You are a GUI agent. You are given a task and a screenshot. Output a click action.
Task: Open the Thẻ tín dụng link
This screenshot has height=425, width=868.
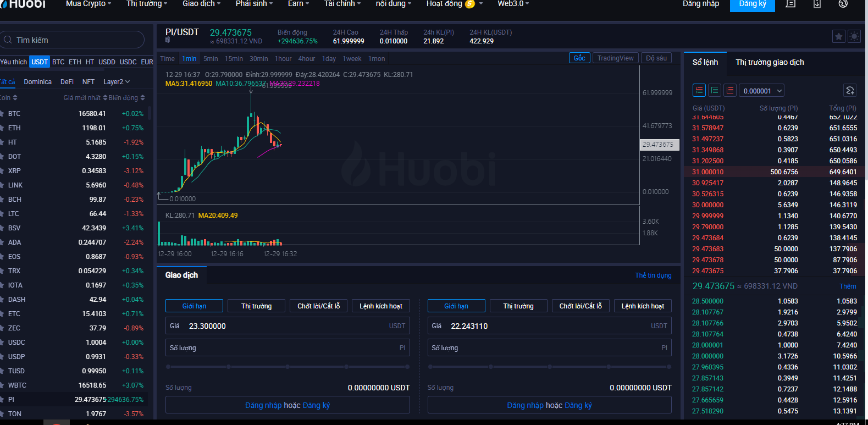[653, 275]
